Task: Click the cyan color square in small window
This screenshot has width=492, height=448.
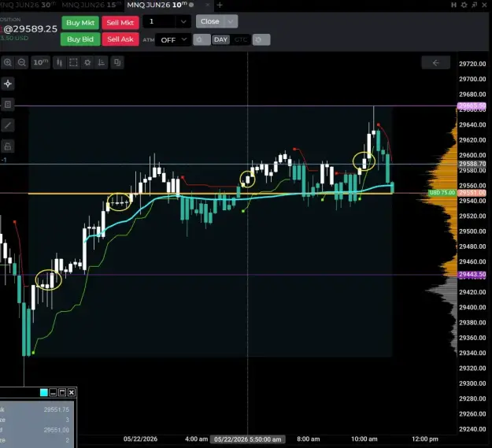Action: click(44, 392)
